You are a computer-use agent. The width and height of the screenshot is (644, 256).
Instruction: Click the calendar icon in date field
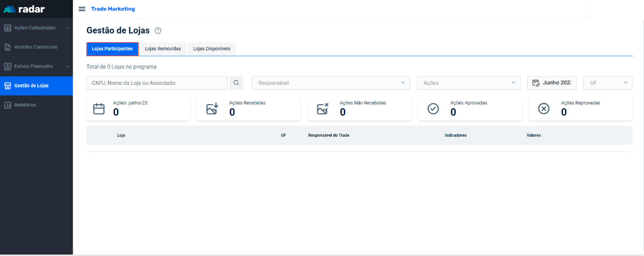(536, 83)
